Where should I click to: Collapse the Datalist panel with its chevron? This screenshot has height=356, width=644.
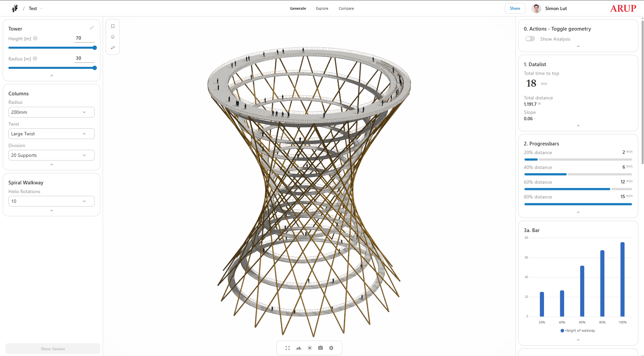pyautogui.click(x=578, y=126)
